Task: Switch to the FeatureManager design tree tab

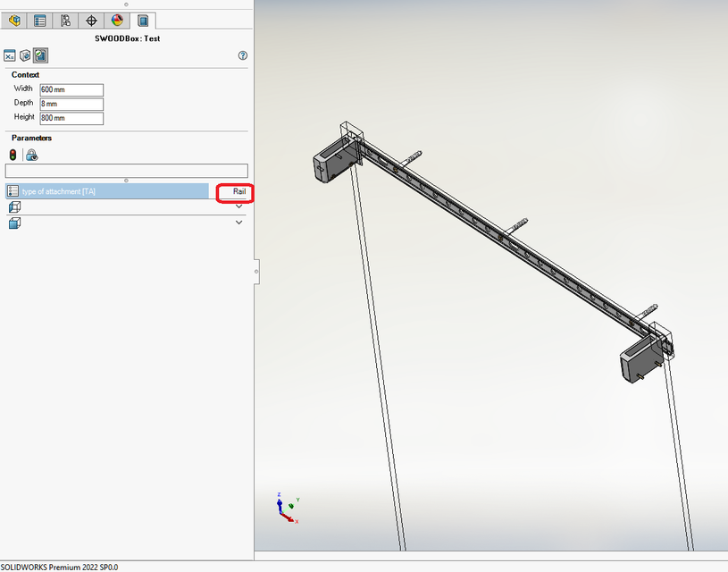Action: click(14, 20)
